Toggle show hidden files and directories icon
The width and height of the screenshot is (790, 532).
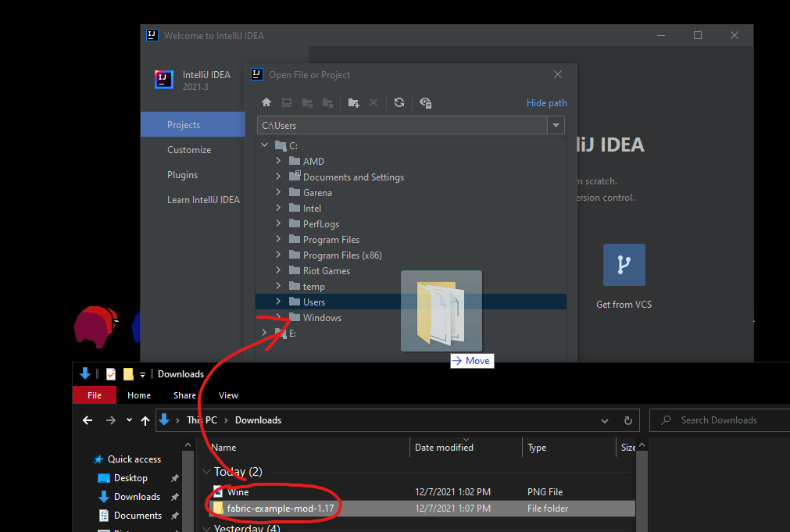(425, 103)
